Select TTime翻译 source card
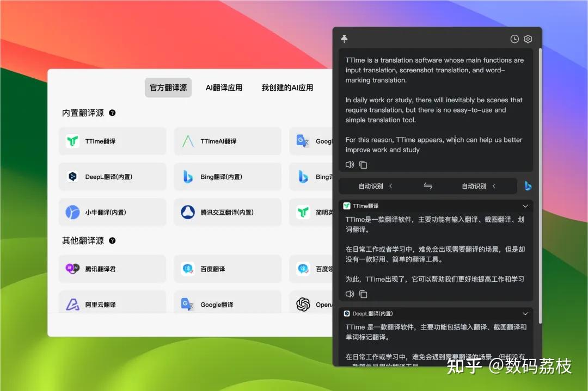 [x=112, y=141]
